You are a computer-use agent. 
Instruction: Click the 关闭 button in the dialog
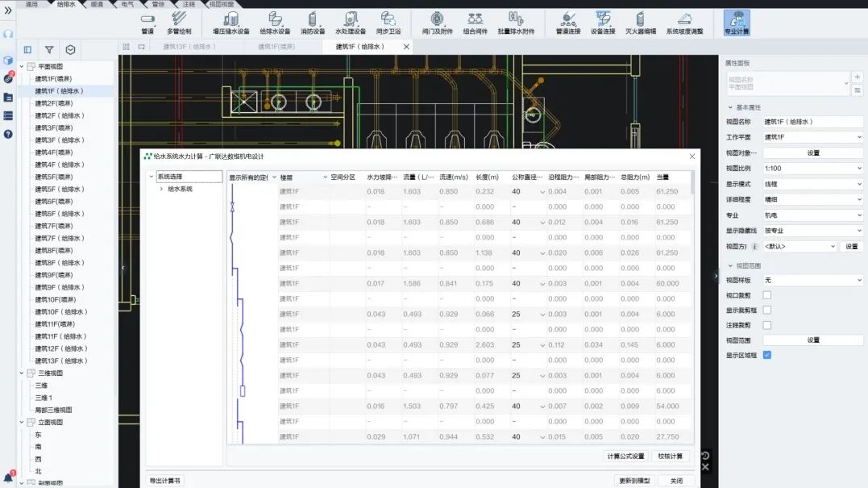[x=676, y=481]
